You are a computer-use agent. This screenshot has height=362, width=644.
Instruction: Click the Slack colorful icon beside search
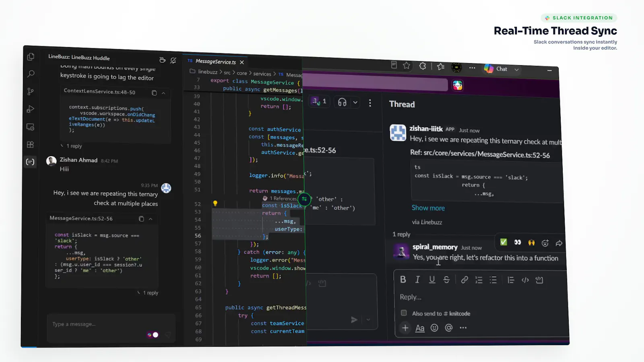pos(458,86)
